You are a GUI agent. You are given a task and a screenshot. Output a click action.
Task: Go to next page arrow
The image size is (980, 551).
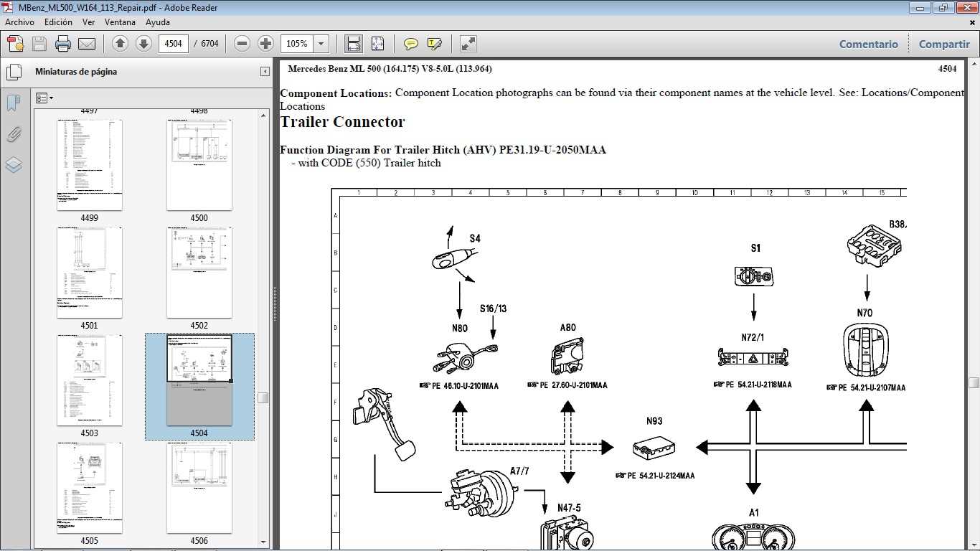[143, 44]
